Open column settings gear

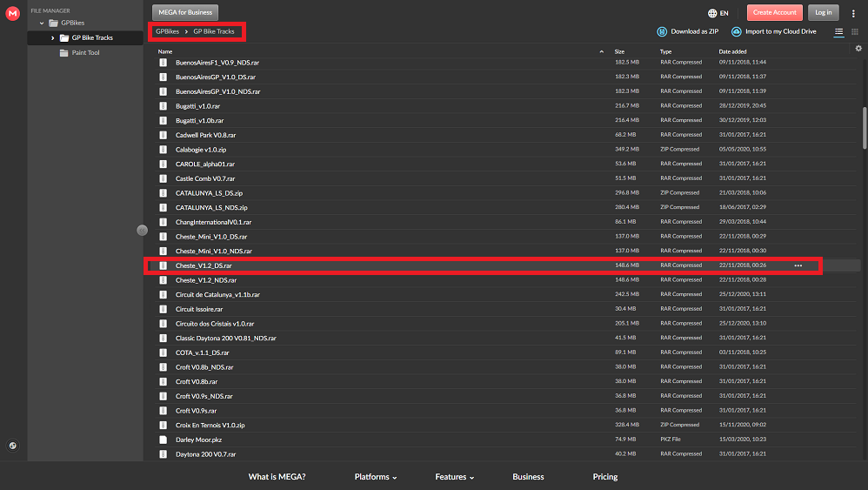pos(858,48)
